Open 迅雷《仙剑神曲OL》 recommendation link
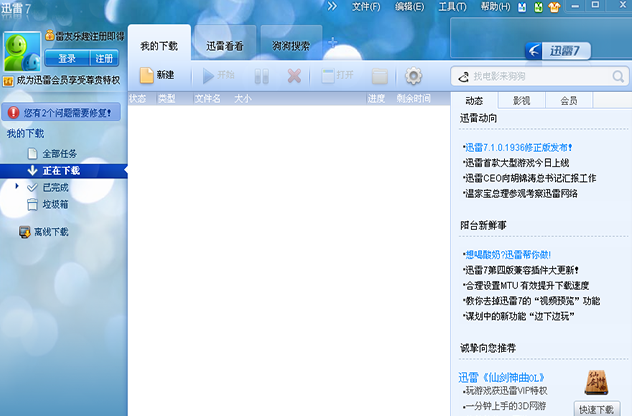This screenshot has width=632, height=416. click(x=502, y=378)
